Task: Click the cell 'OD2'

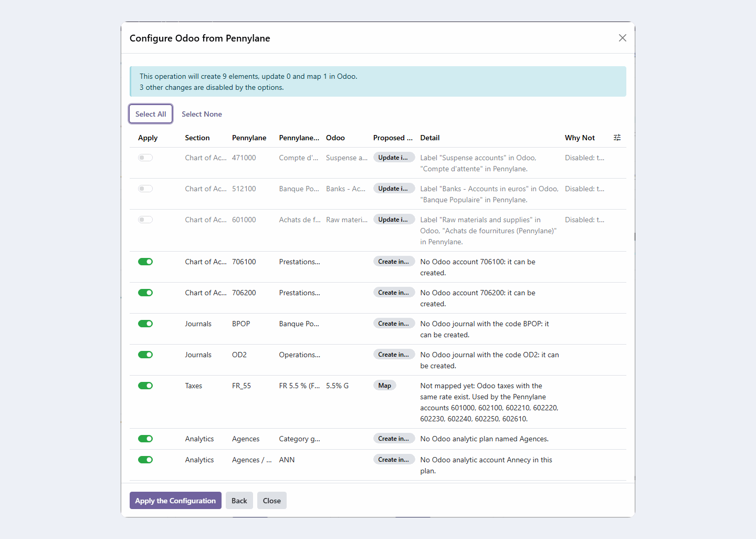Action: pyautogui.click(x=239, y=355)
